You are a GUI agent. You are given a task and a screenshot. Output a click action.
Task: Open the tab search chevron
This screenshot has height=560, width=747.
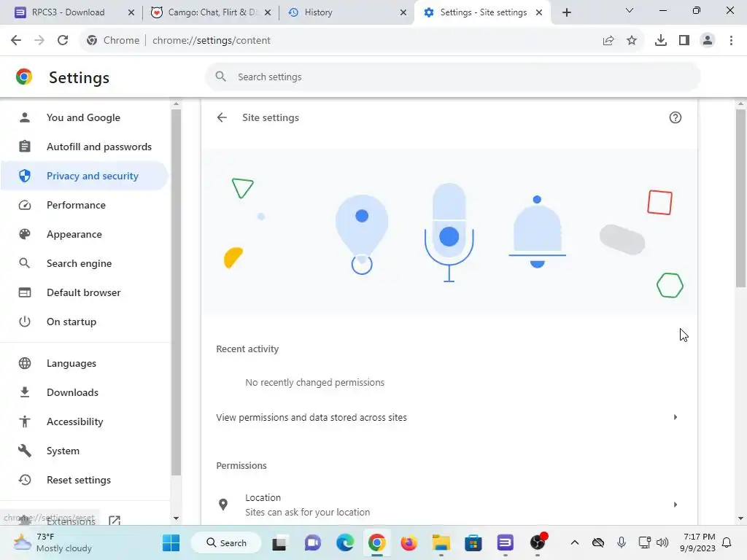point(629,10)
